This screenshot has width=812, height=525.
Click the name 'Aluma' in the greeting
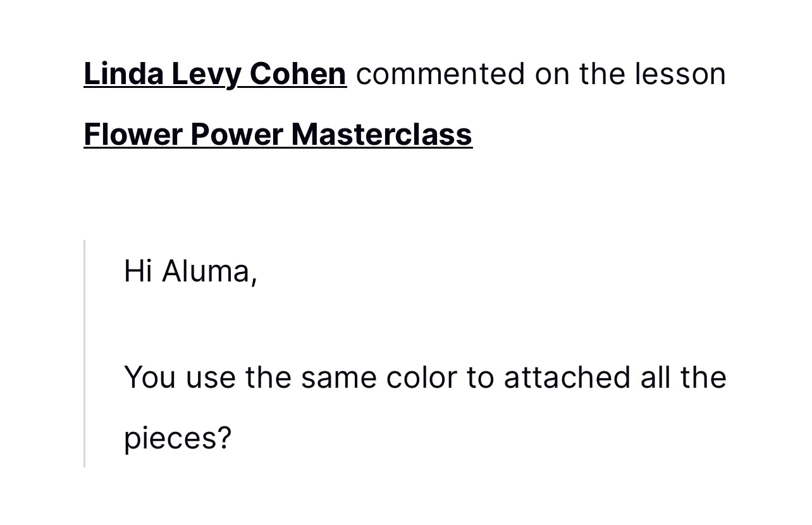point(209,271)
